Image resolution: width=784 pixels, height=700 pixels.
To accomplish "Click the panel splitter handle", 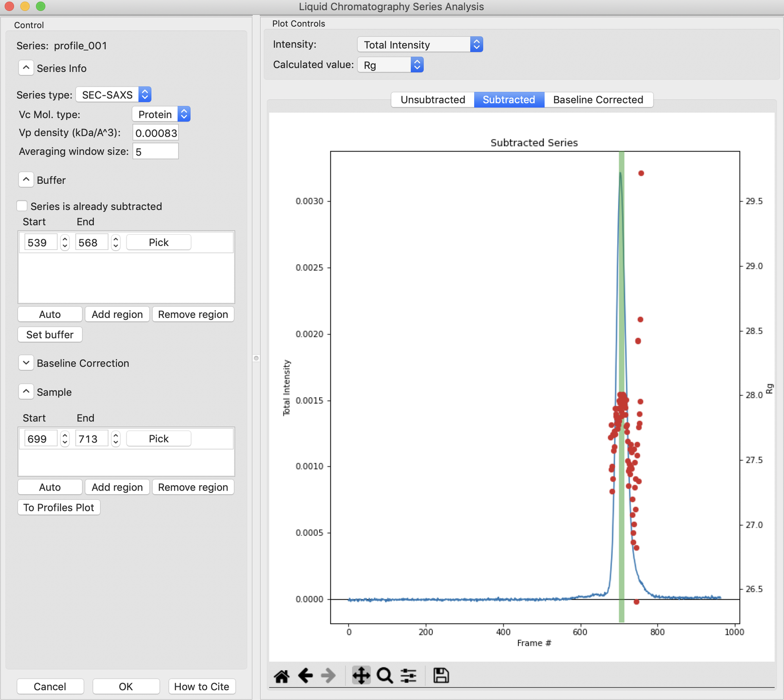I will [256, 358].
